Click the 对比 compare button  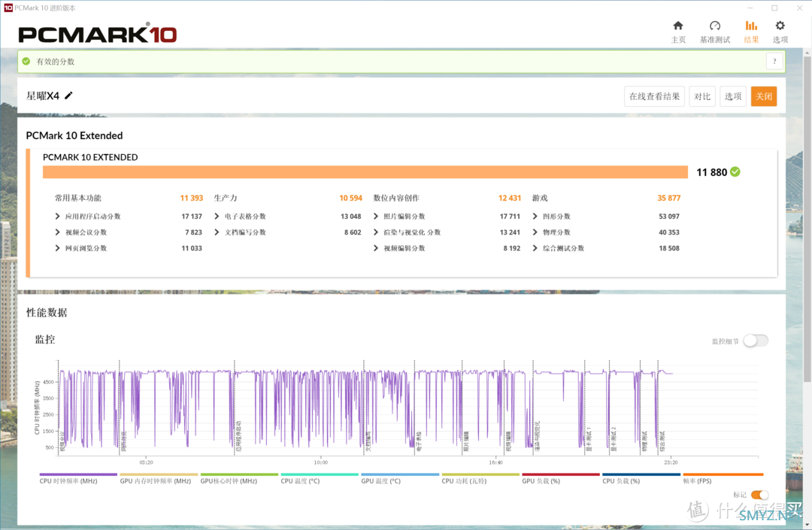point(702,96)
